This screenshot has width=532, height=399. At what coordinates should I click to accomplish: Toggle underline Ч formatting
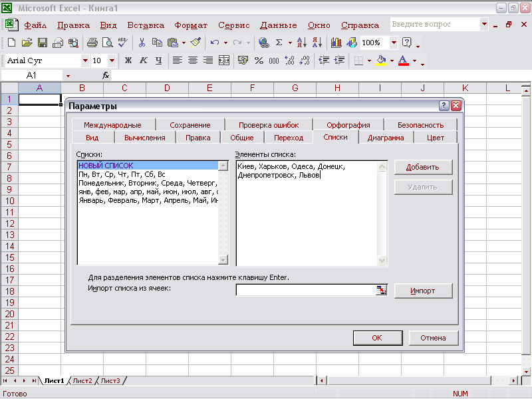click(158, 61)
